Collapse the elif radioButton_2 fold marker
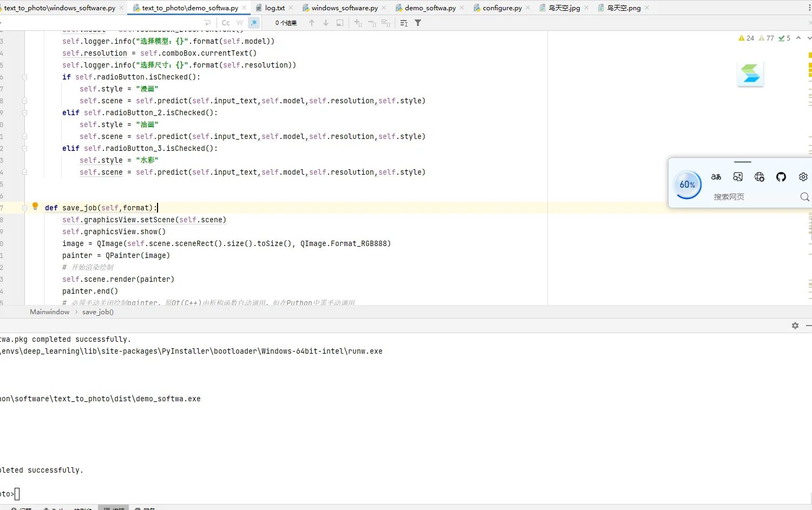The image size is (812, 510). (24, 112)
